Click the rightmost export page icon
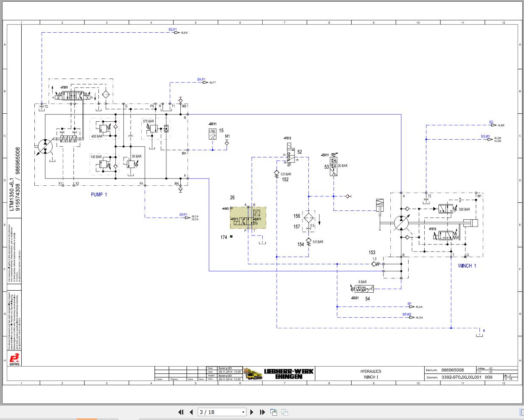This screenshot has width=524, height=420. pos(284,412)
